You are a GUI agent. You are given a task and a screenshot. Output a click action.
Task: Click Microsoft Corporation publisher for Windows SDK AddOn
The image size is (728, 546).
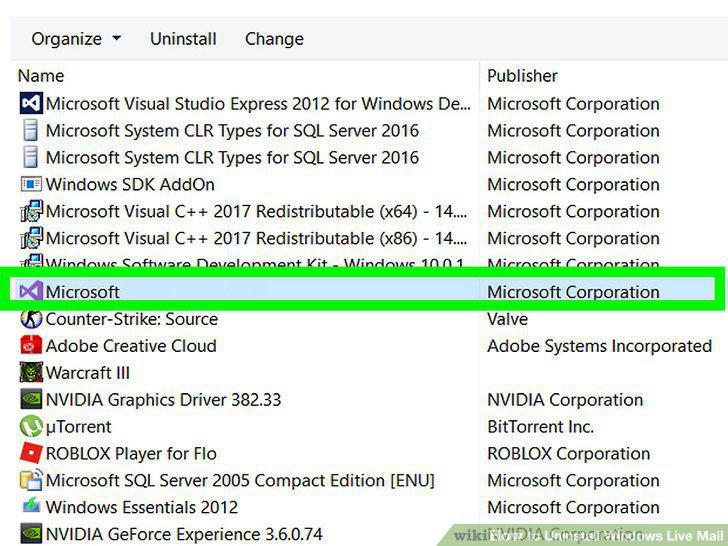click(573, 184)
